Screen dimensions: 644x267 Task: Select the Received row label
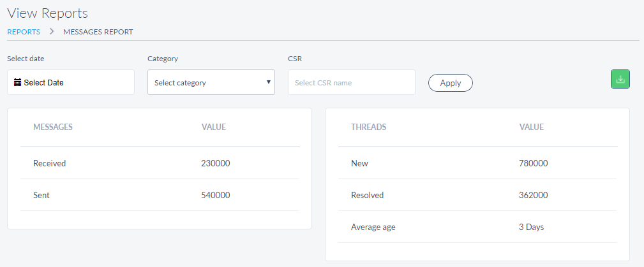[49, 163]
